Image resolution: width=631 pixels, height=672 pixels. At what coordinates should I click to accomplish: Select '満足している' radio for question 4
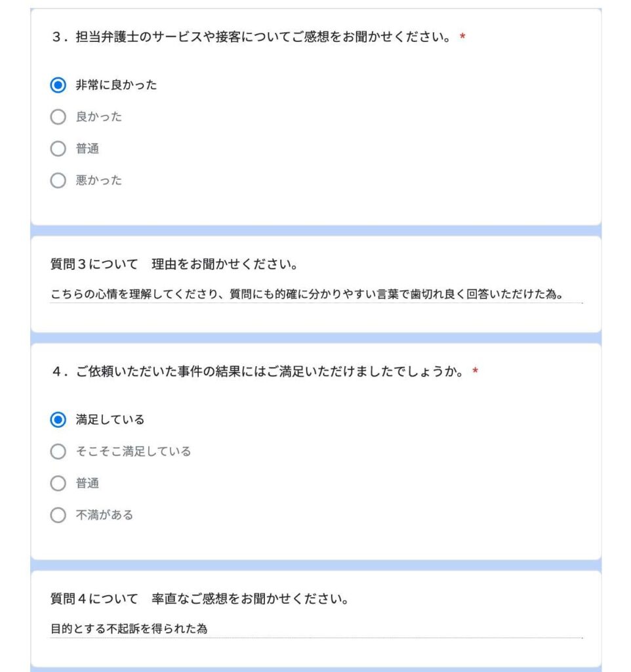pos(58,419)
